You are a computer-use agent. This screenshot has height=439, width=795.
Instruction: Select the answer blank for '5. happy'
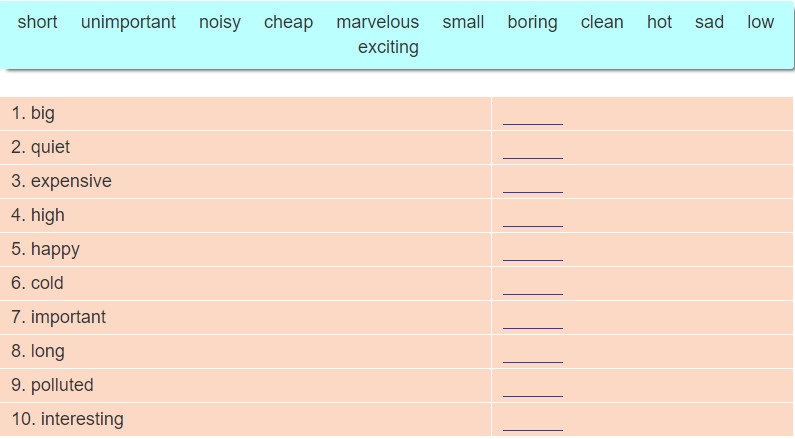pyautogui.click(x=533, y=254)
